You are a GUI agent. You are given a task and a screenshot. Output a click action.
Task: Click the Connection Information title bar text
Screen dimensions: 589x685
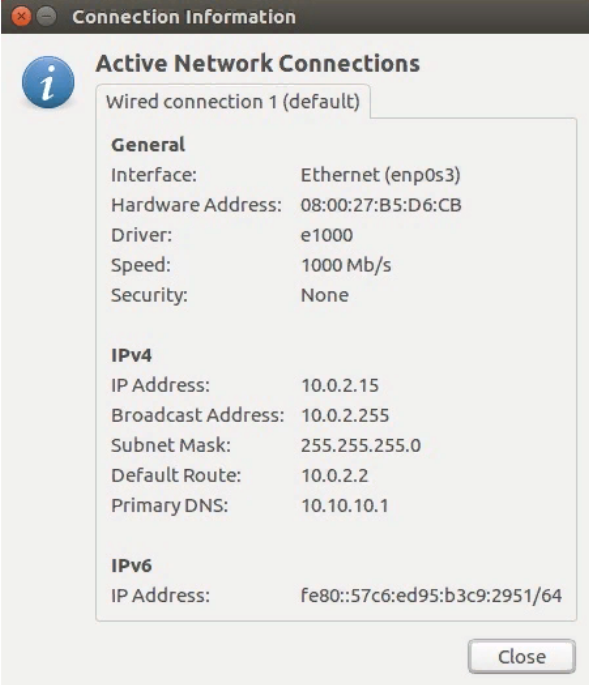[x=184, y=17]
